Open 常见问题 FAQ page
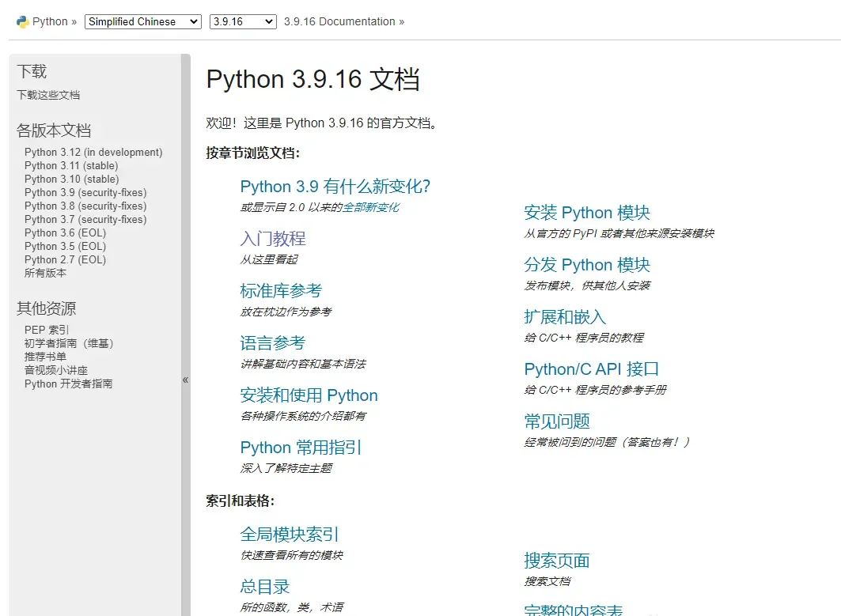 (x=557, y=421)
